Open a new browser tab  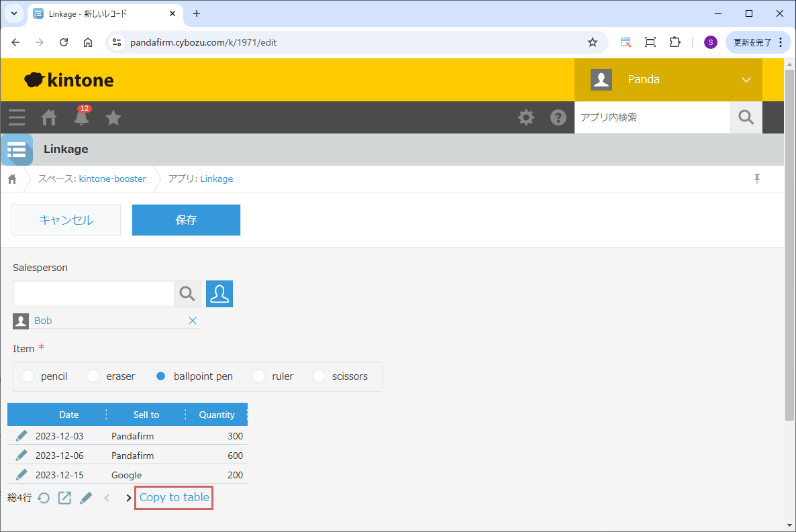pyautogui.click(x=197, y=14)
